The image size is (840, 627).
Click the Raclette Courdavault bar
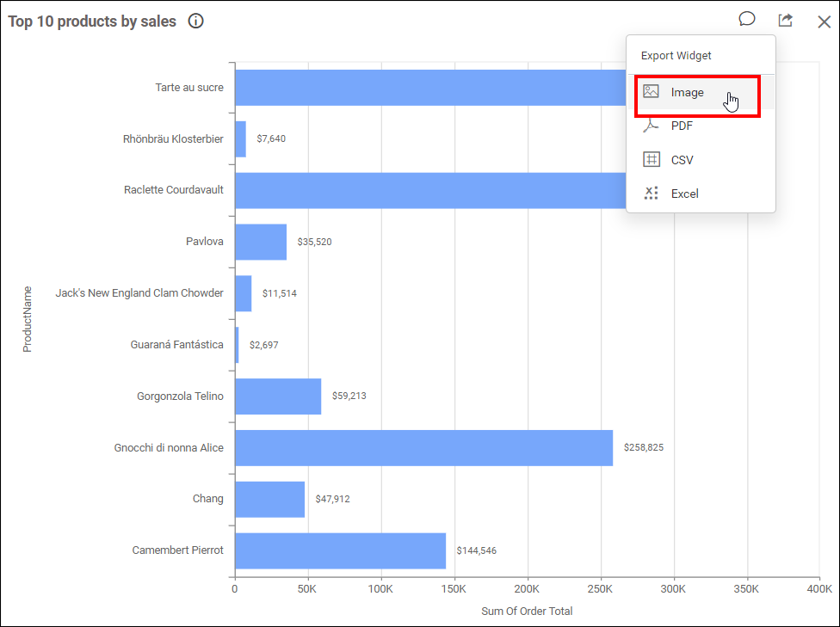(430, 190)
